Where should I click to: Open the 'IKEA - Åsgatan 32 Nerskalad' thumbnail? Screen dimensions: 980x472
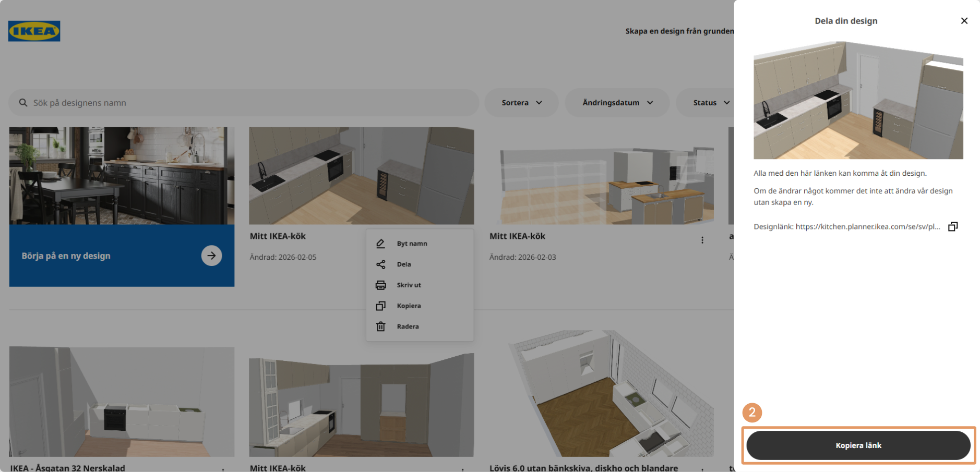(x=122, y=402)
